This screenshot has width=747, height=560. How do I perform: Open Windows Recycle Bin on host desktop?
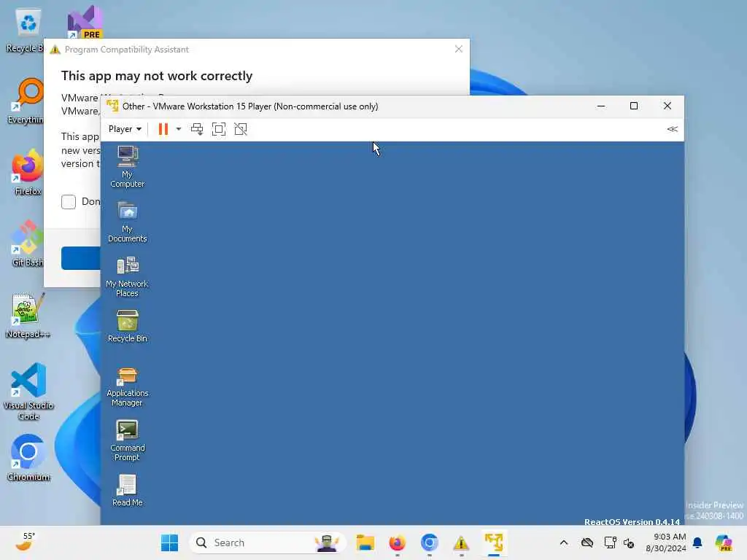pyautogui.click(x=25, y=31)
